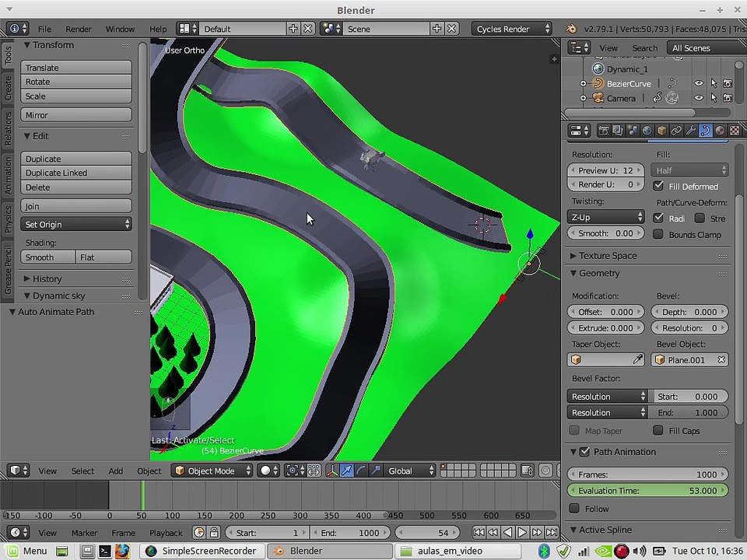The width and height of the screenshot is (747, 560).
Task: Click the Info editor type icon
Action: pos(19,29)
